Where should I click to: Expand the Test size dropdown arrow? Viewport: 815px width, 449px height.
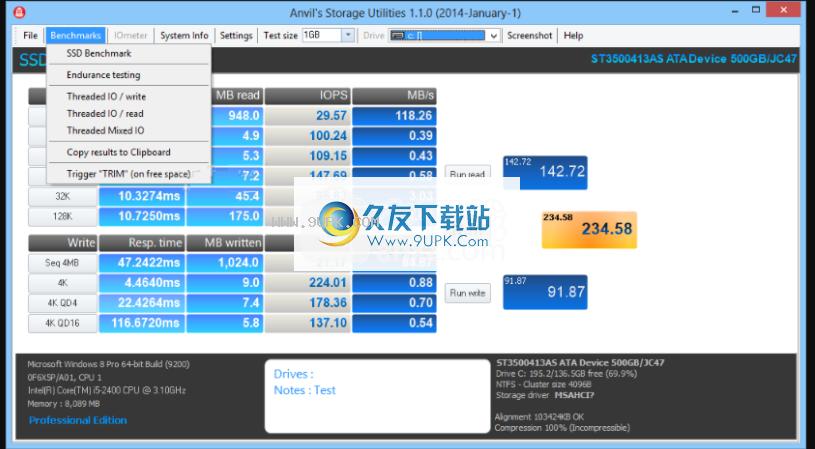pyautogui.click(x=348, y=35)
